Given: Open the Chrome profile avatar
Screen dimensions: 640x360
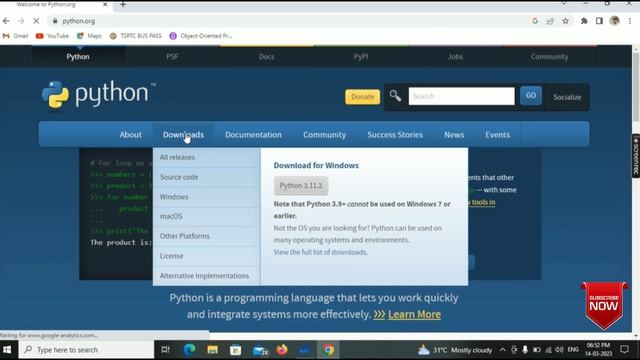Looking at the screenshot, I should tap(614, 21).
